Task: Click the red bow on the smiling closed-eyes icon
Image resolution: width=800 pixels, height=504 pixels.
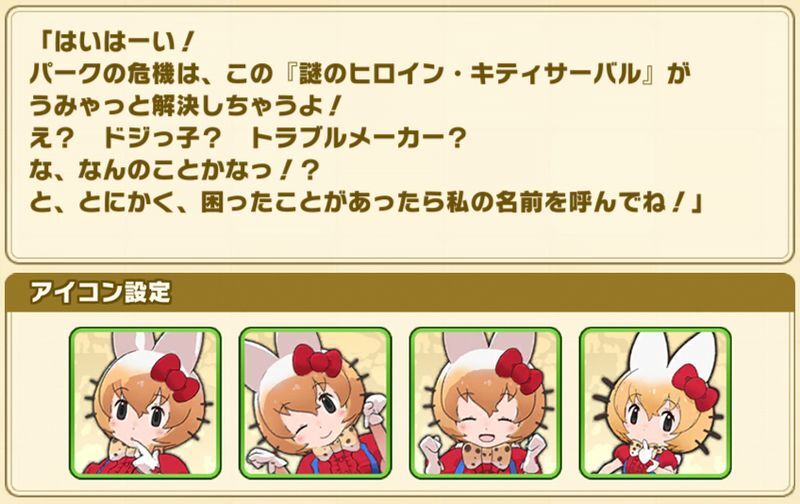Action: 518,371
